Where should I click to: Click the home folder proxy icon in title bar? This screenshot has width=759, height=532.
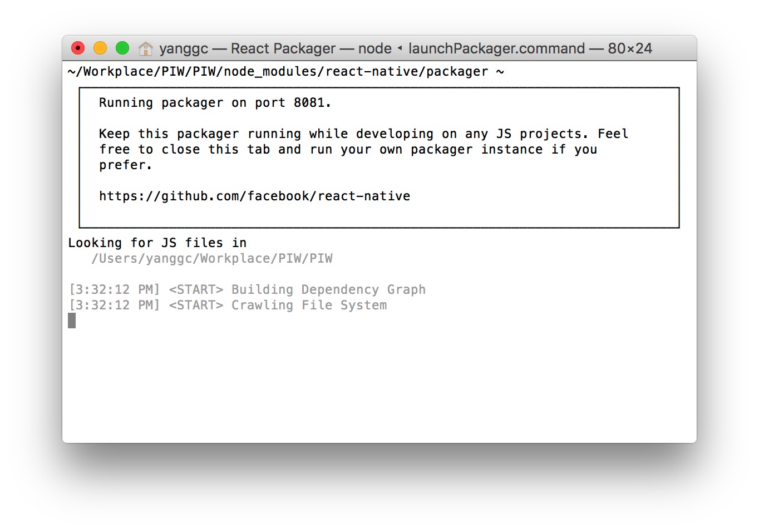pos(145,49)
